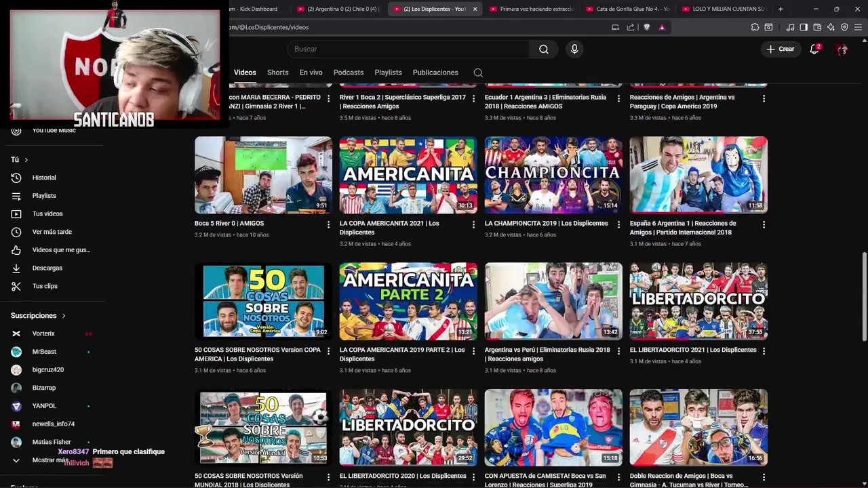Play Boca 5 River 0 thumbnail
868x488 pixels.
264,175
